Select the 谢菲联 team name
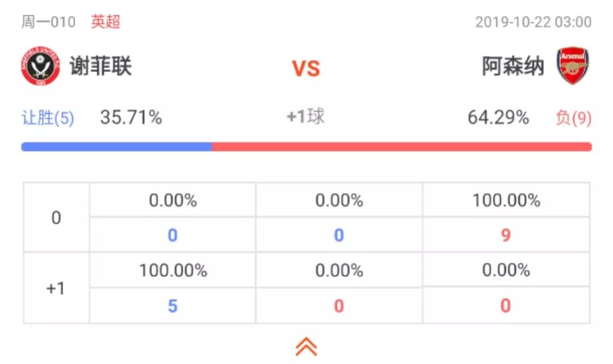 click(x=101, y=66)
